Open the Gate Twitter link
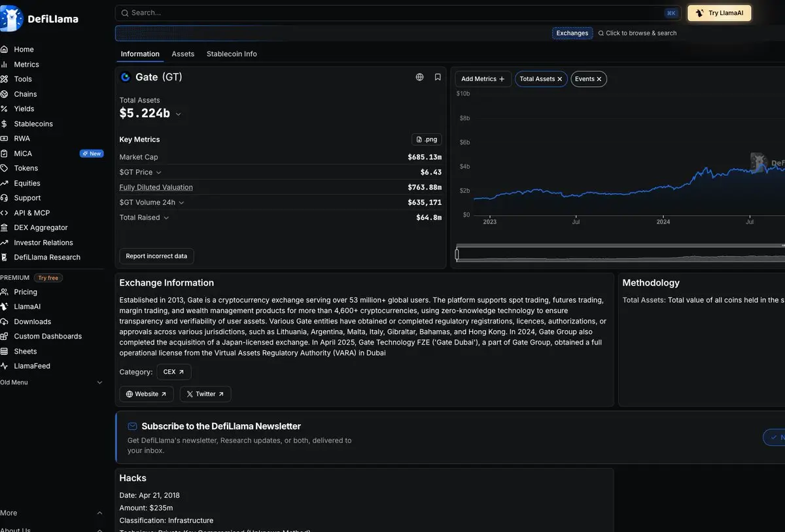This screenshot has width=785, height=532. (x=205, y=394)
